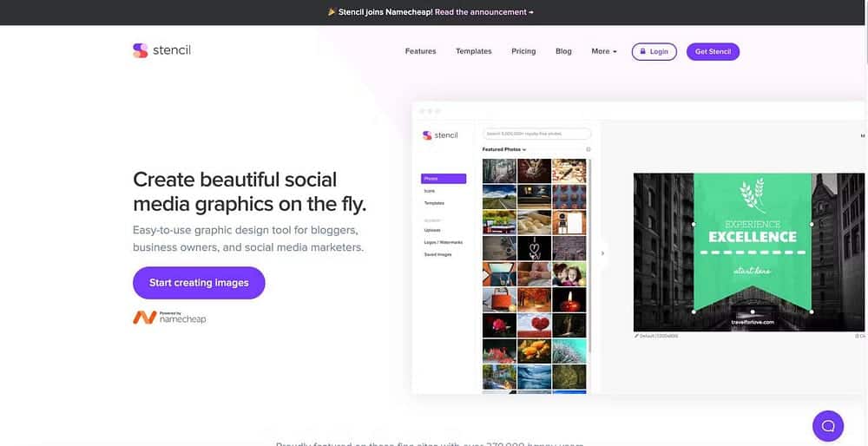Open the chat bubble widget
868x446 pixels.
point(828,425)
